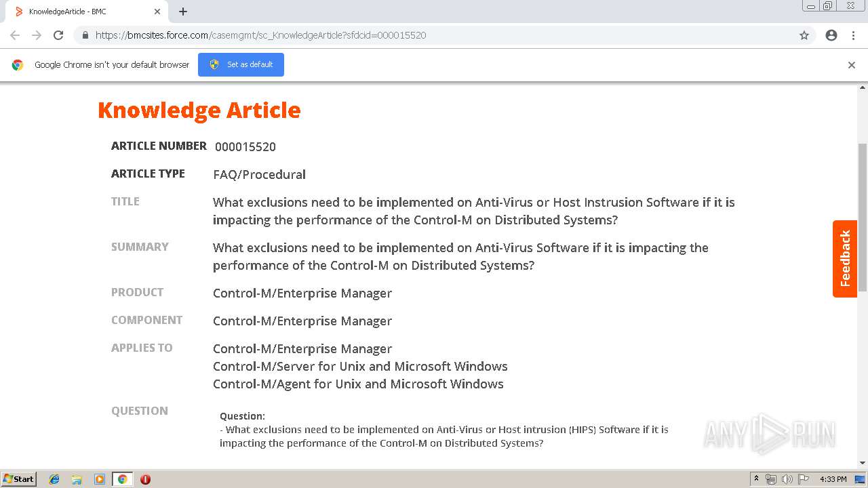The width and height of the screenshot is (868, 488).
Task: Select the Chrome taskbar icon
Action: coord(123,479)
